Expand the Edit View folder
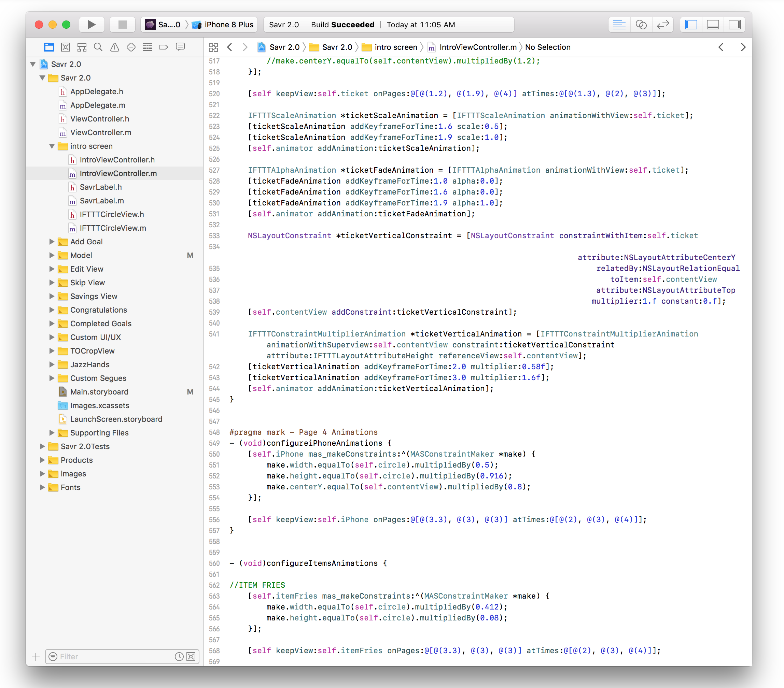This screenshot has width=784, height=688. pos(52,269)
